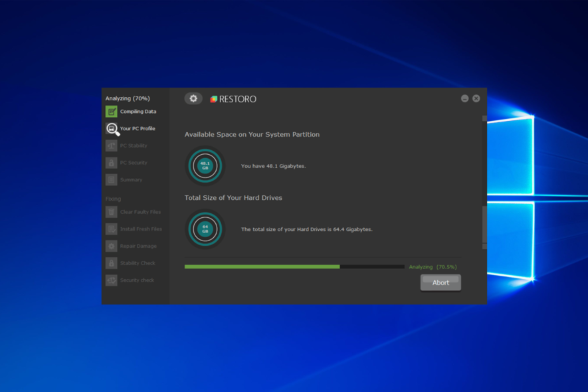Click the Fixing section heading
588x392 pixels.
[x=113, y=199]
